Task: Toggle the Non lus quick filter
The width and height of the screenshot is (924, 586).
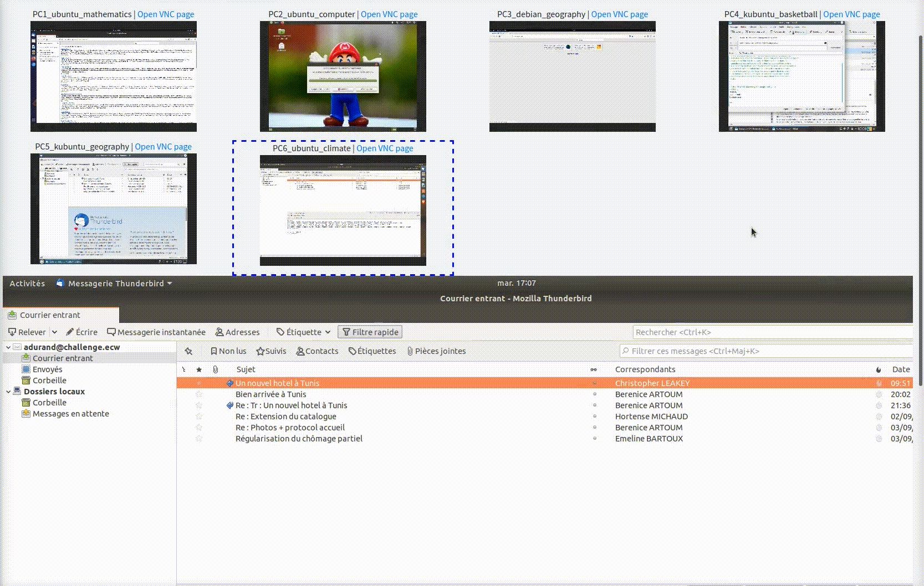Action: click(228, 351)
